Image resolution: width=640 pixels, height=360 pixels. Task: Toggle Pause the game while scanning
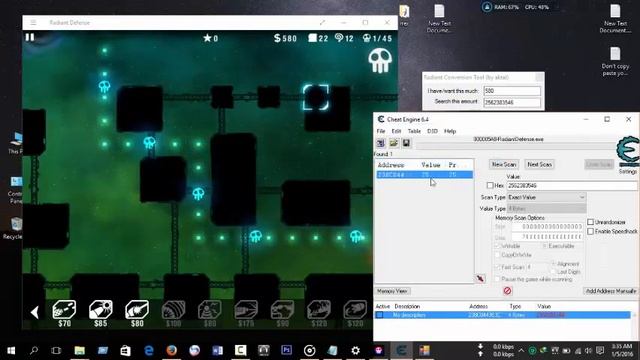[497, 279]
